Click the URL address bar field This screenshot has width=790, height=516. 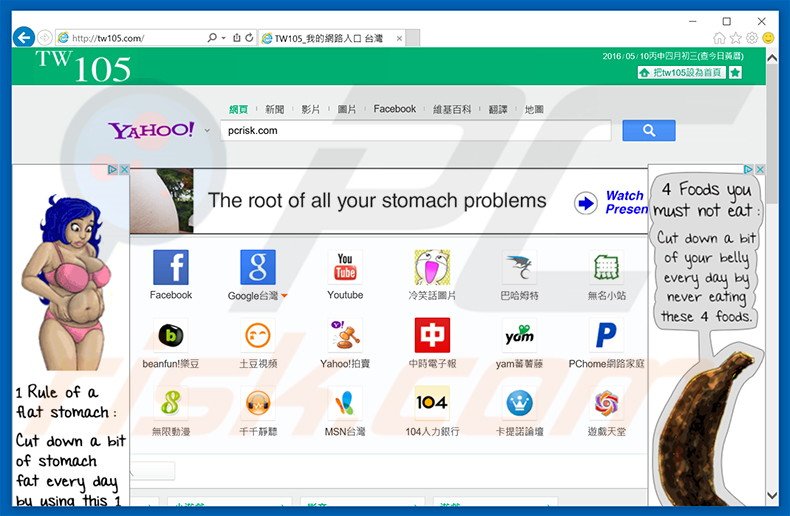click(131, 38)
